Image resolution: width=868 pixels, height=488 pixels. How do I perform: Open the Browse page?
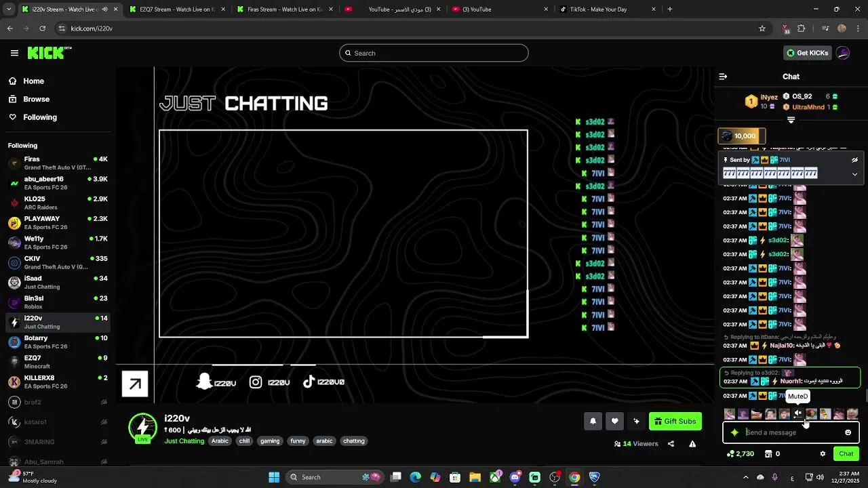(x=36, y=99)
